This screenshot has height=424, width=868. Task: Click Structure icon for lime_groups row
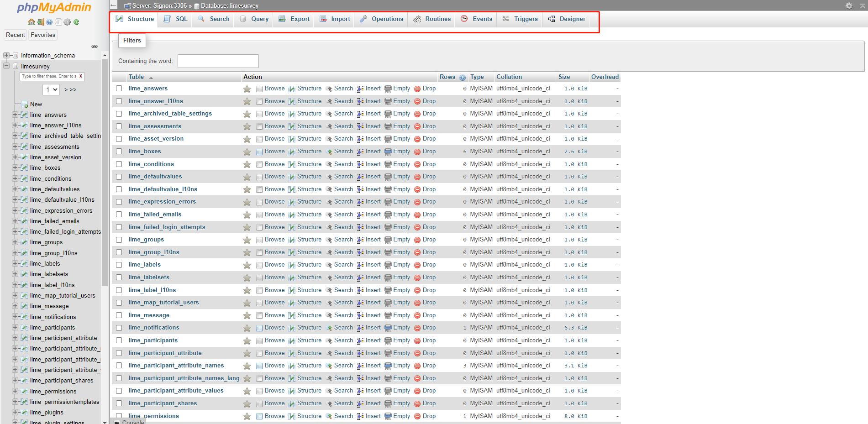tap(292, 240)
